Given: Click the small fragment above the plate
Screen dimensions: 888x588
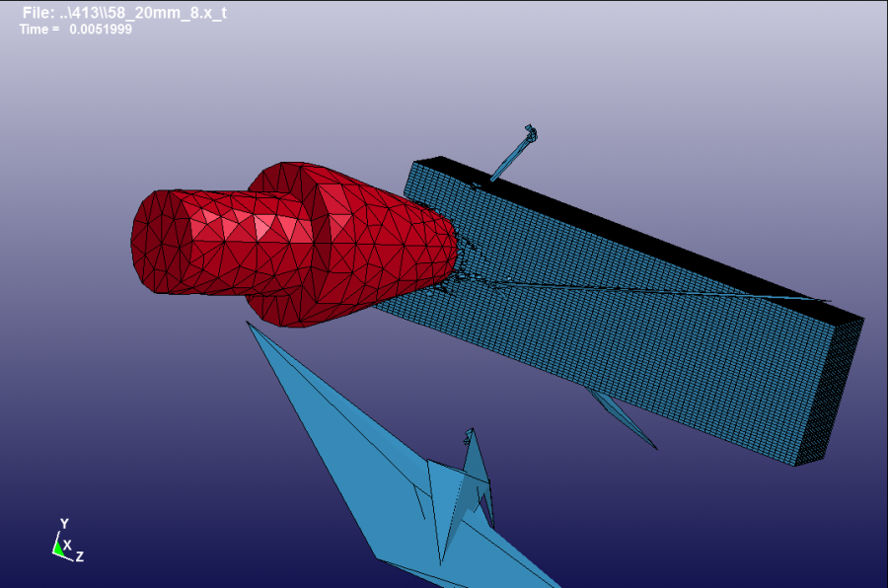Looking at the screenshot, I should (x=514, y=153).
